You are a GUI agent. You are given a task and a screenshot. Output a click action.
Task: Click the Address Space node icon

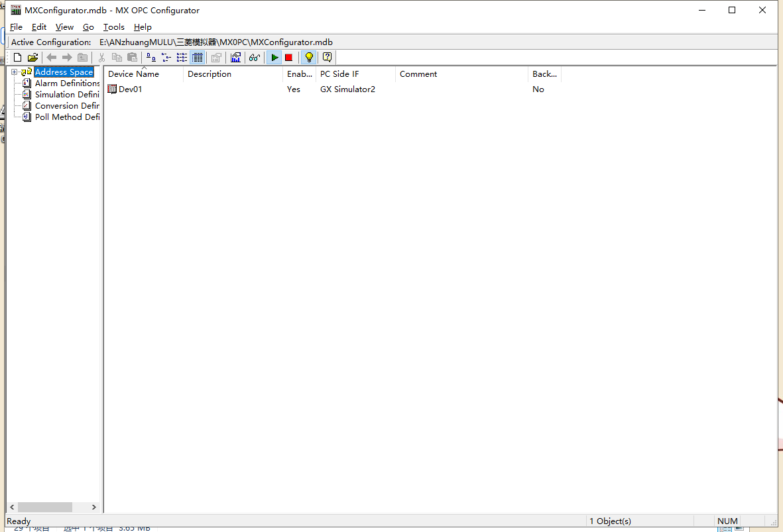tap(27, 72)
